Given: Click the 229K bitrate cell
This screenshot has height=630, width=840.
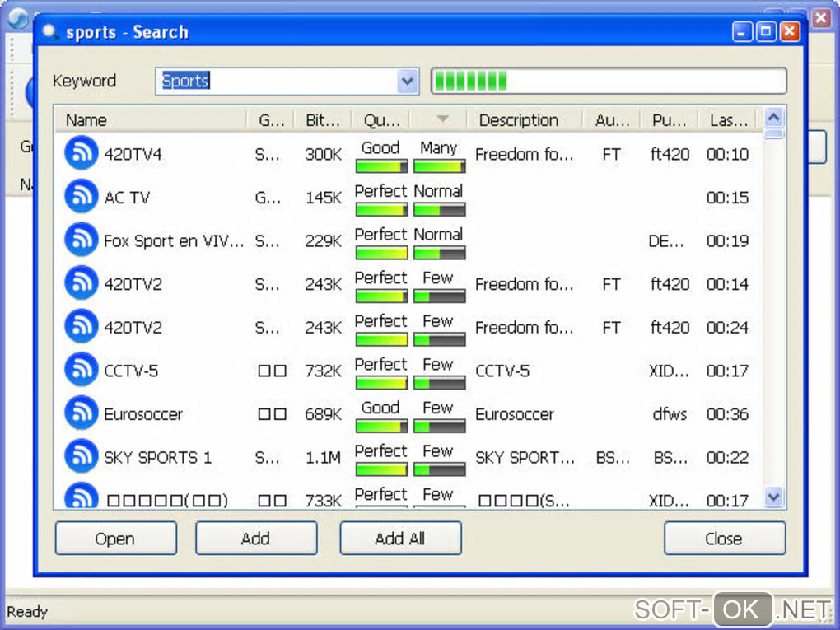Looking at the screenshot, I should pos(323,241).
